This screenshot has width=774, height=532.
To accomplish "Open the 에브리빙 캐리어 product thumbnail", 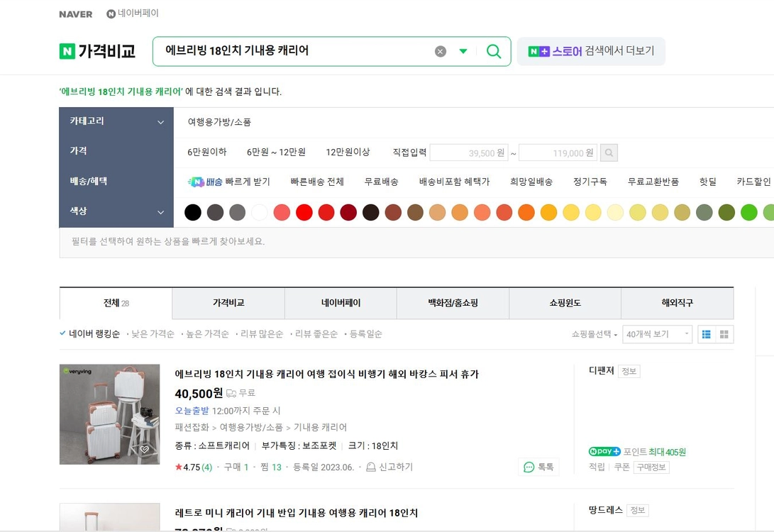I will coord(109,414).
